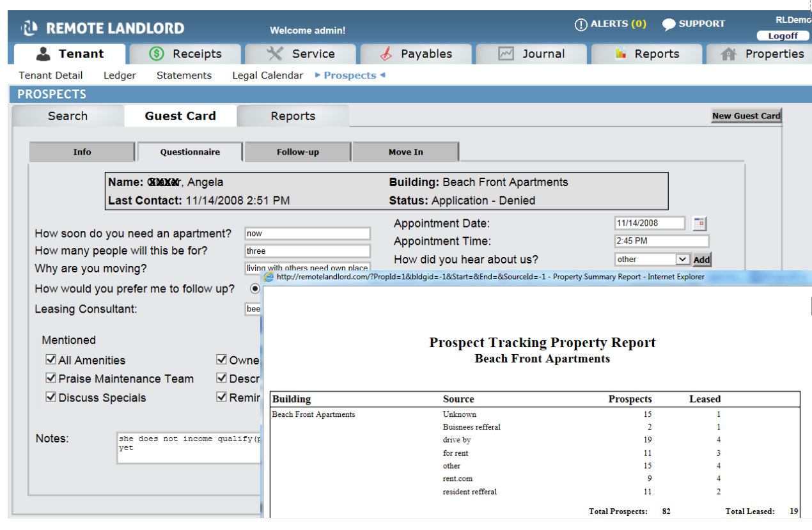Go to Legal Calendar submenu
The image size is (812, 530).
pyautogui.click(x=268, y=75)
